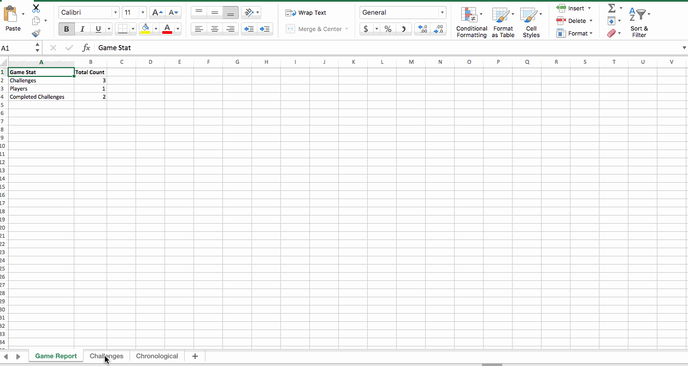Open Cell Styles gallery
Viewport: 688px width, 366px height.
(531, 22)
